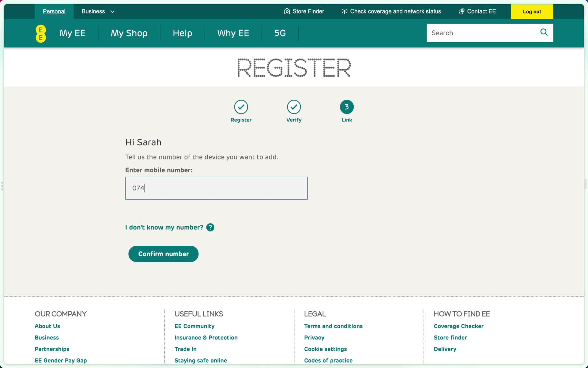This screenshot has height=368, width=588.
Task: Open the Delivery link
Action: (x=445, y=349)
